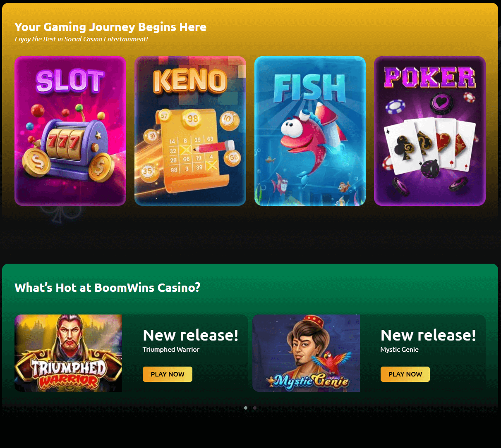Open the POKER game category card
Screen dimensions: 501x448
point(430,131)
